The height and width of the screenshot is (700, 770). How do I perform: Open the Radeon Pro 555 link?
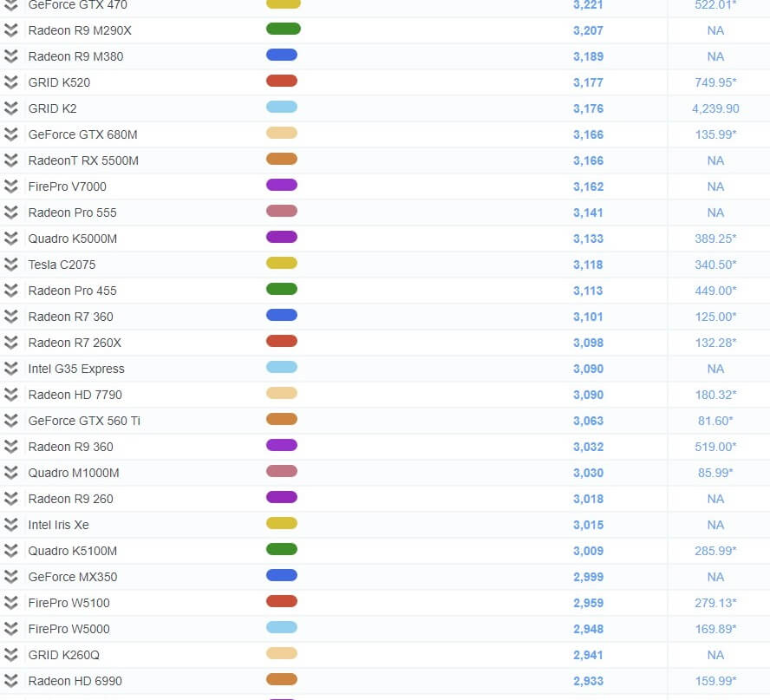coord(72,213)
